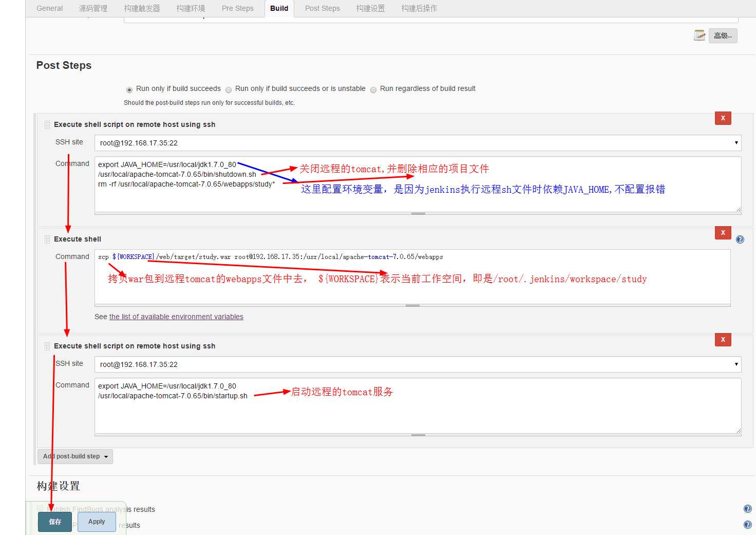The height and width of the screenshot is (535, 756).
Task: Grab the drag handle of the startup.sh ssh step
Action: pos(47,346)
